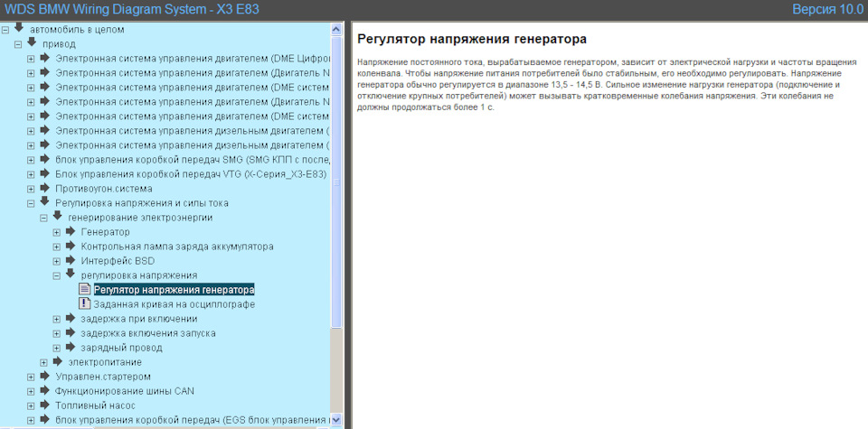Expand the 'электропитание' node
Screen dimensions: 868x429
pyautogui.click(x=43, y=363)
